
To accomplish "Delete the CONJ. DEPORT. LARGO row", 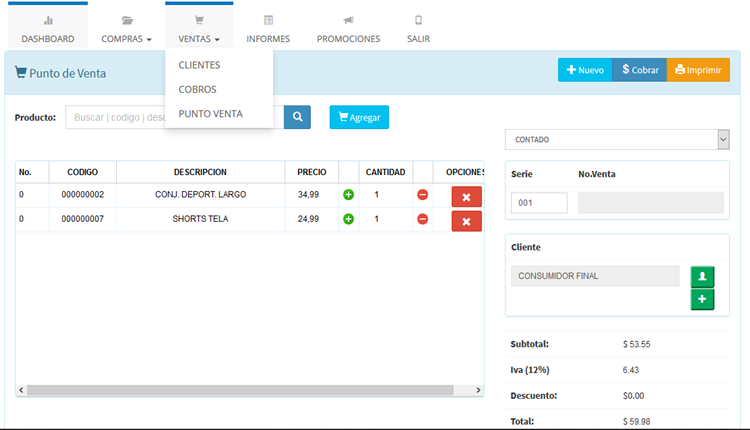I will pos(466,196).
